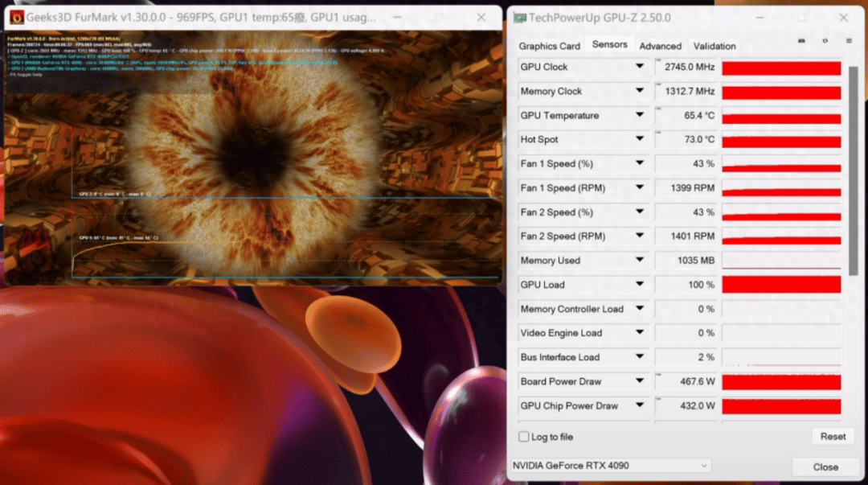Close the FurMark window
Screen dimensions: 868x485
click(481, 17)
